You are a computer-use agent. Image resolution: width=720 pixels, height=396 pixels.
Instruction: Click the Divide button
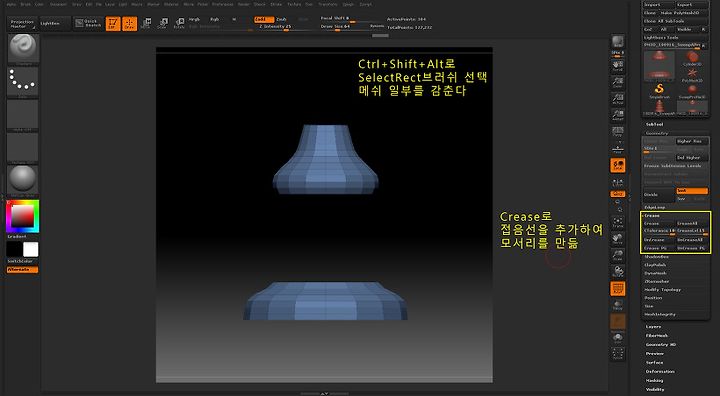coord(659,195)
